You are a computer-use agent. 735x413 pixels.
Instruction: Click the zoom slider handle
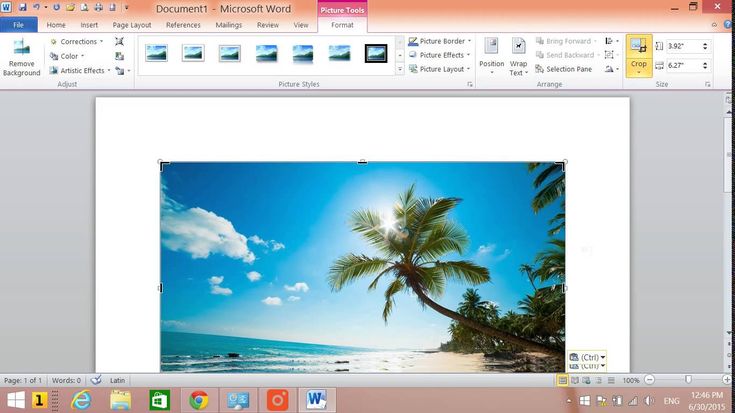pyautogui.click(x=688, y=381)
